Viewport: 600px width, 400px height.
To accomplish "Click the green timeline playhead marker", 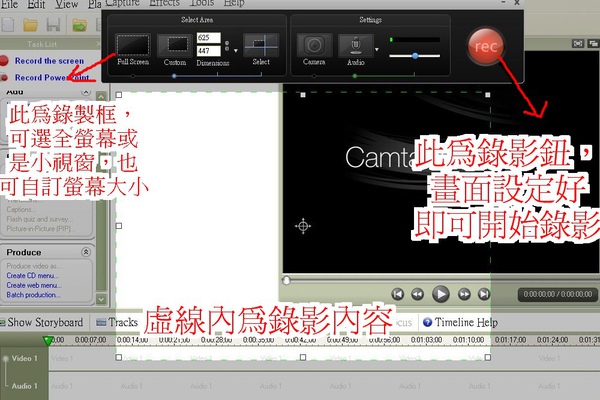I will pyautogui.click(x=48, y=340).
